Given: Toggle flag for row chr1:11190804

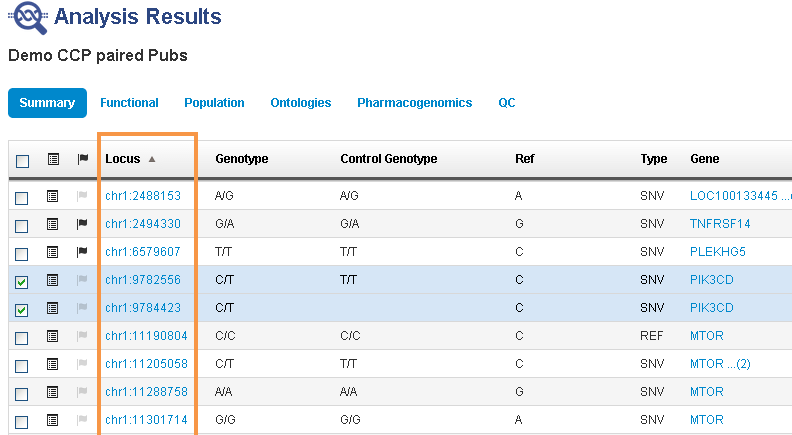Looking at the screenshot, I should pos(83,337).
